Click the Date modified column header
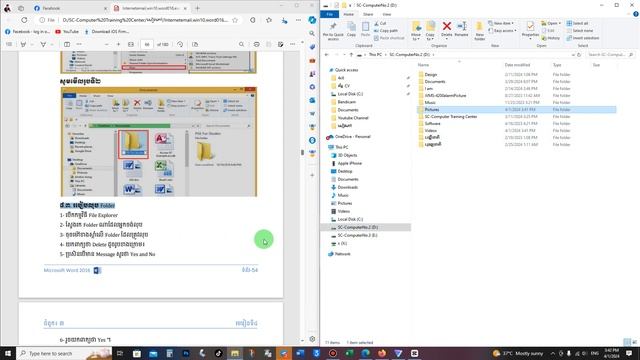Viewport: 640px width, 360px height. [517, 65]
